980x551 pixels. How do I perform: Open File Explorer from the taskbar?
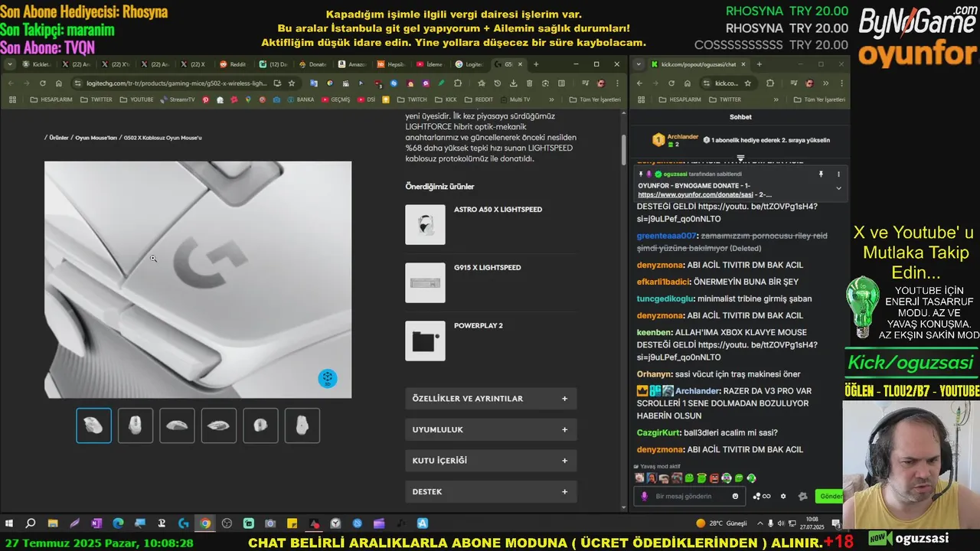[x=53, y=523]
